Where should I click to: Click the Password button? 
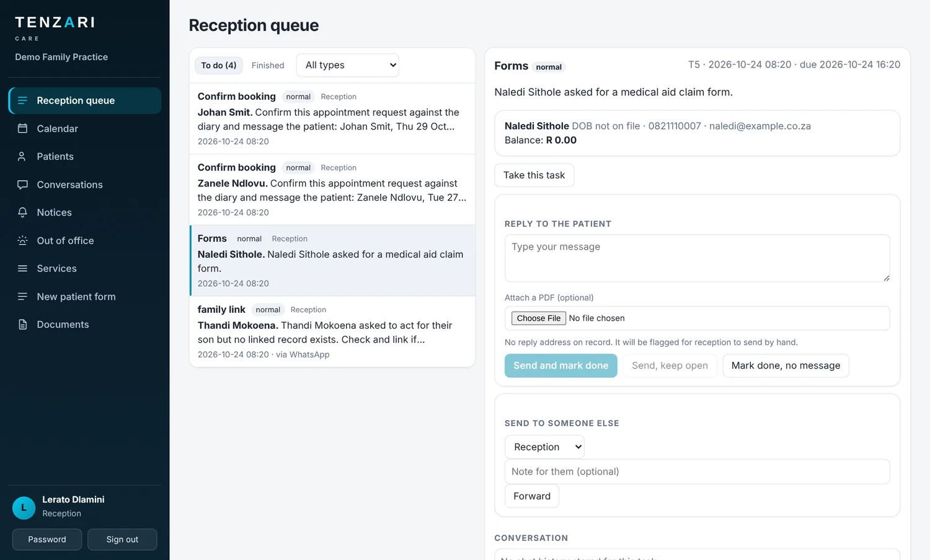coord(47,540)
